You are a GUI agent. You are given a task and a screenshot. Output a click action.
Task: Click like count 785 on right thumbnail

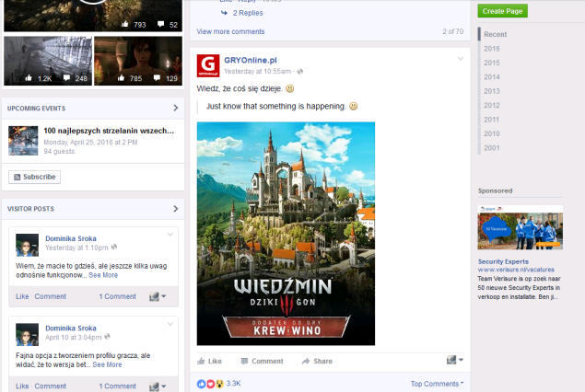pyautogui.click(x=130, y=78)
